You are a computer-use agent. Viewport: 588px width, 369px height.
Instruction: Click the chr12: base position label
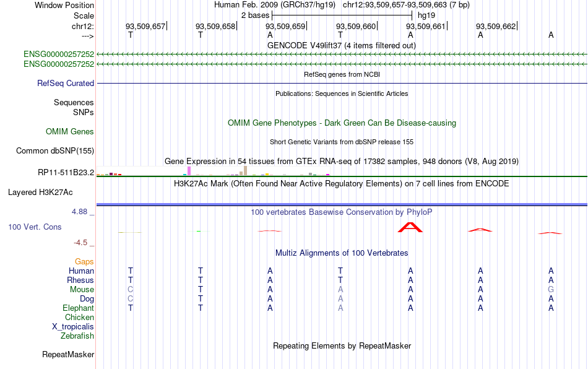pos(82,26)
